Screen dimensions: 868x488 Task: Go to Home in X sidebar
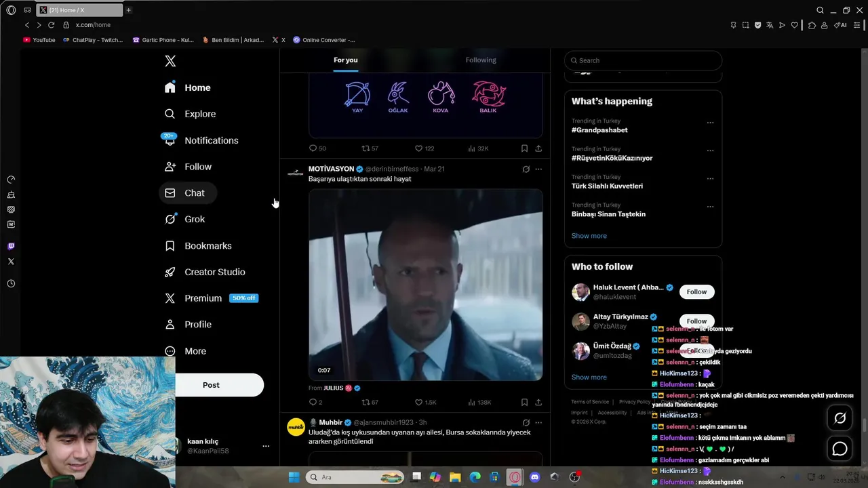(x=188, y=87)
